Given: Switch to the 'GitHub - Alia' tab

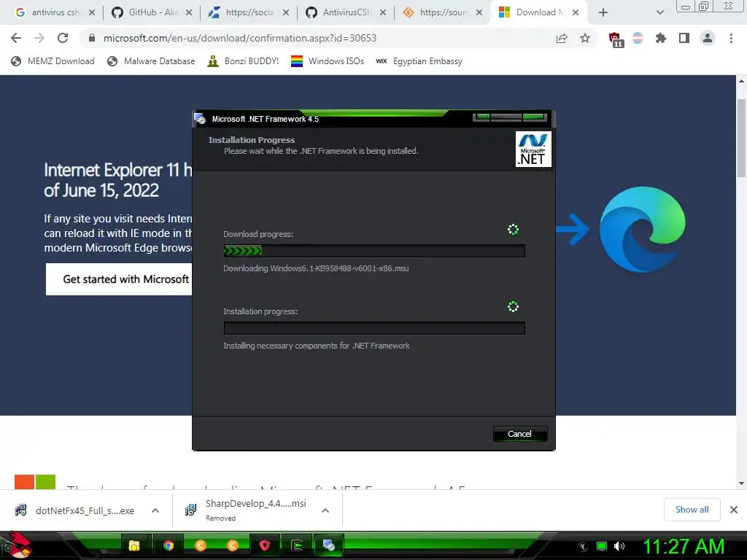Looking at the screenshot, I should point(152,12).
